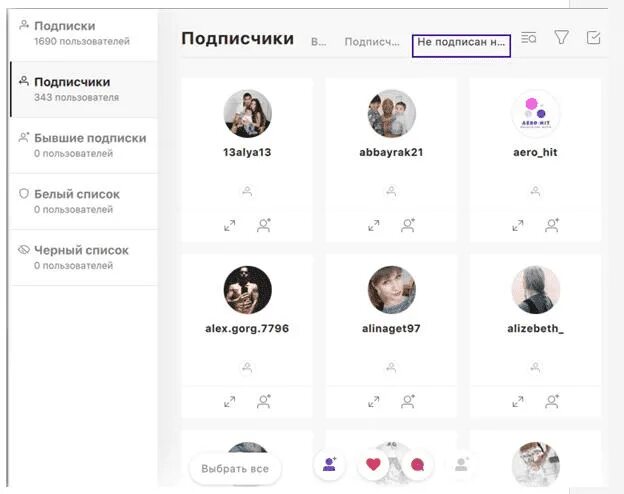Follow alinaget97 using add-user icon
Image resolution: width=624 pixels, height=494 pixels.
(408, 401)
